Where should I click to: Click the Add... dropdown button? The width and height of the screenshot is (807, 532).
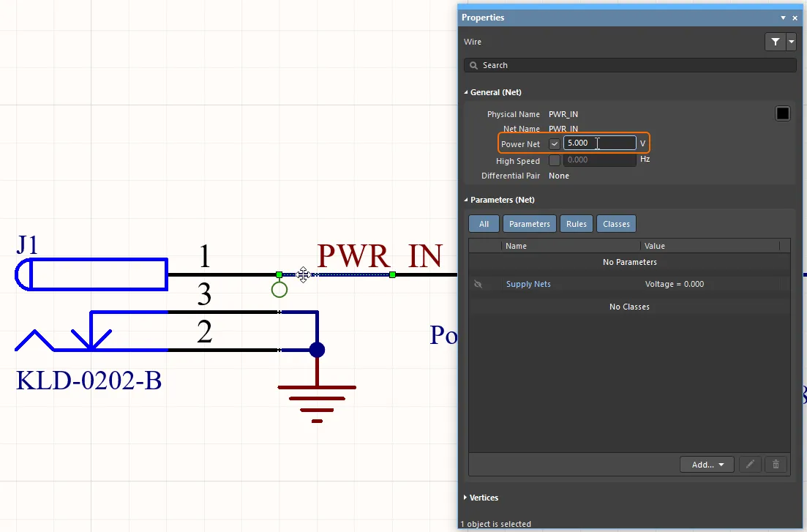707,465
